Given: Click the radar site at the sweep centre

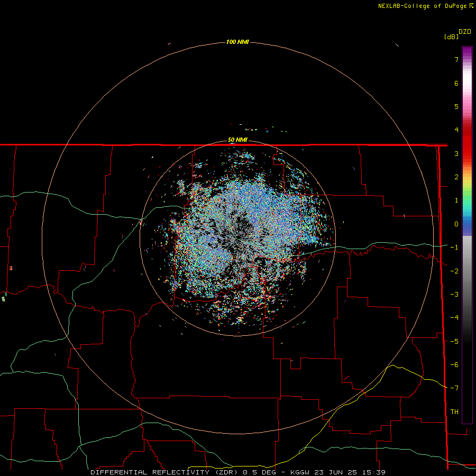Looking at the screenshot, I should point(237,238).
